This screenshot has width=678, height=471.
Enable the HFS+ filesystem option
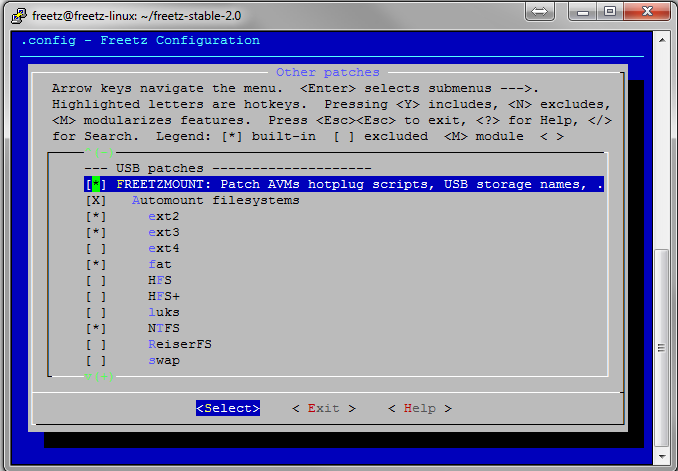click(x=96, y=296)
